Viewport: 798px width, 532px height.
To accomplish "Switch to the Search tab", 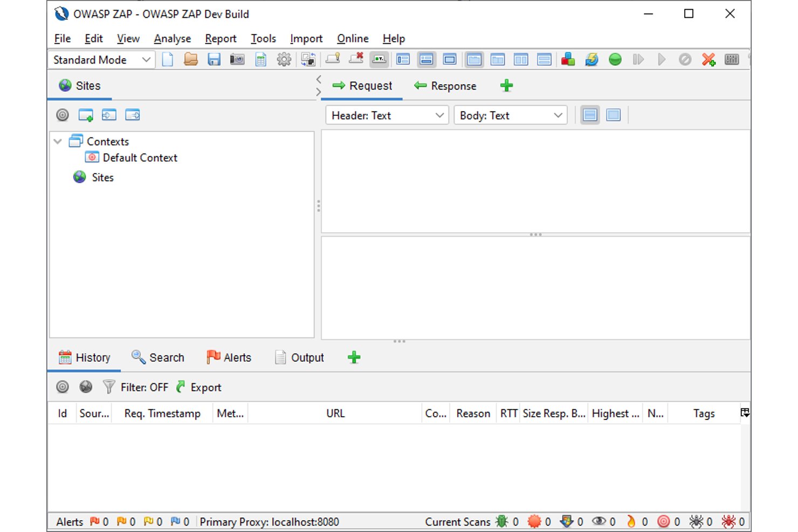I will 158,357.
